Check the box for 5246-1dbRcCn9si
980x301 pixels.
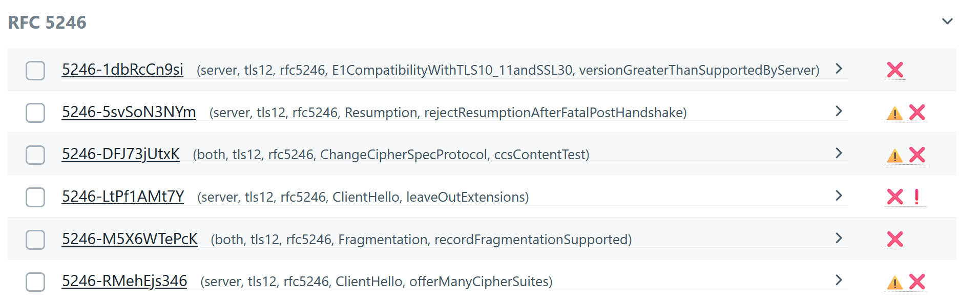(x=35, y=70)
